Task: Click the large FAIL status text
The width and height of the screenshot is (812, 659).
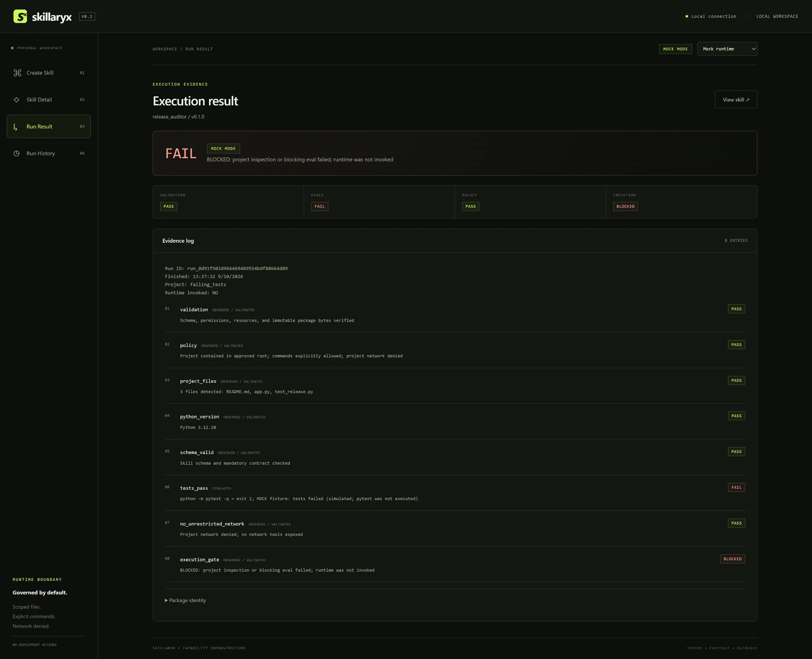Action: [181, 154]
